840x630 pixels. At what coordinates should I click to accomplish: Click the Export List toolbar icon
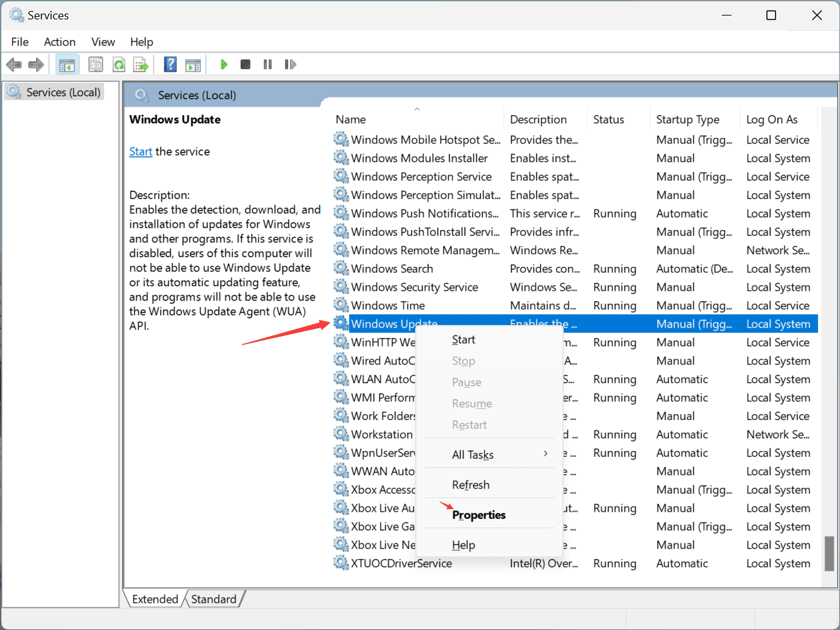tap(141, 64)
